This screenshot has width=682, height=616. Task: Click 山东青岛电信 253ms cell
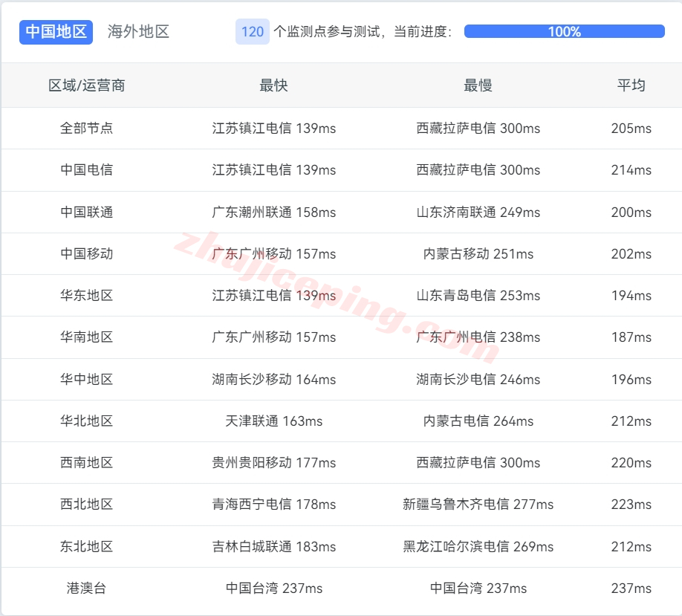478,296
